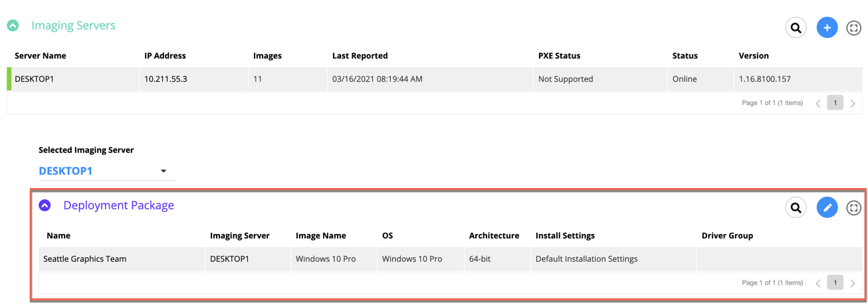
Task: Sort by Last Reported column header
Action: [360, 56]
